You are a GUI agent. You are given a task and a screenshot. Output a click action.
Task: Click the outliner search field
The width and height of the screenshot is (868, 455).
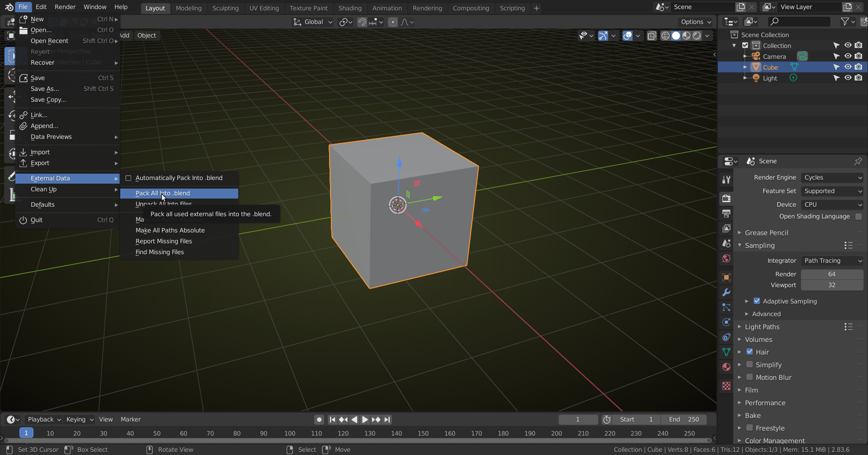(x=799, y=21)
